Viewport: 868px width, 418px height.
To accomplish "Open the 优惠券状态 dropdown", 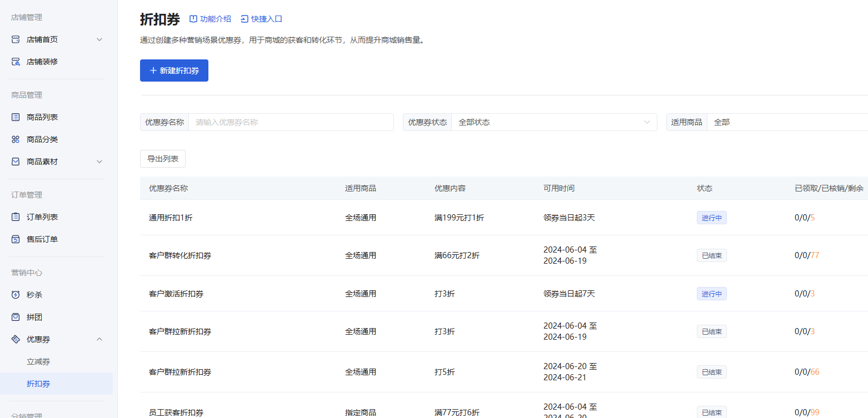I will [554, 122].
